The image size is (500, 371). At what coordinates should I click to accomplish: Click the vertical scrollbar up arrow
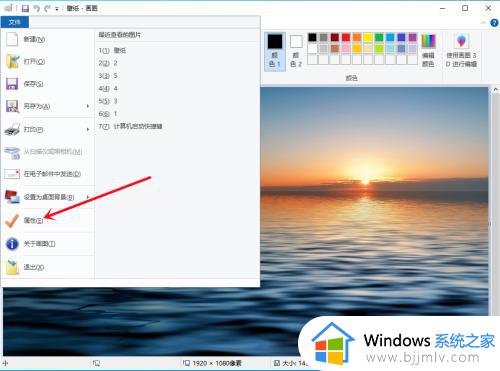[495, 89]
